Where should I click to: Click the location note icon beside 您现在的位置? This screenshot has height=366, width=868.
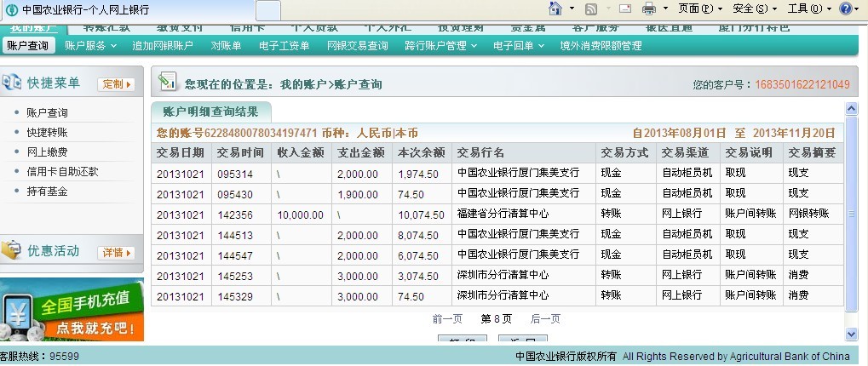pos(167,83)
